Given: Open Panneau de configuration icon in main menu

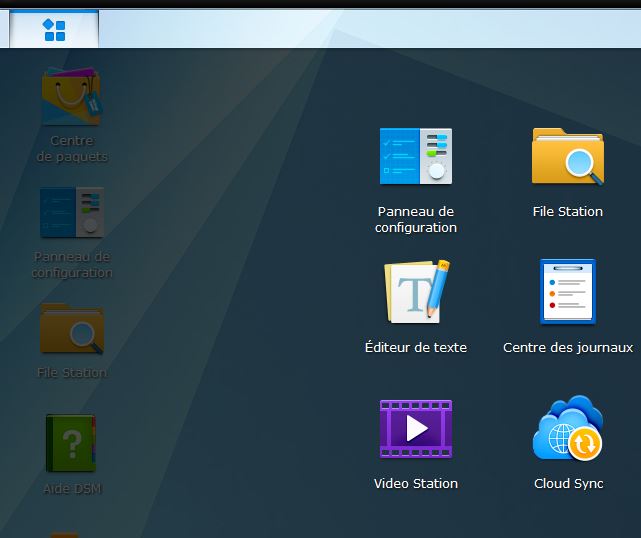Looking at the screenshot, I should [416, 156].
